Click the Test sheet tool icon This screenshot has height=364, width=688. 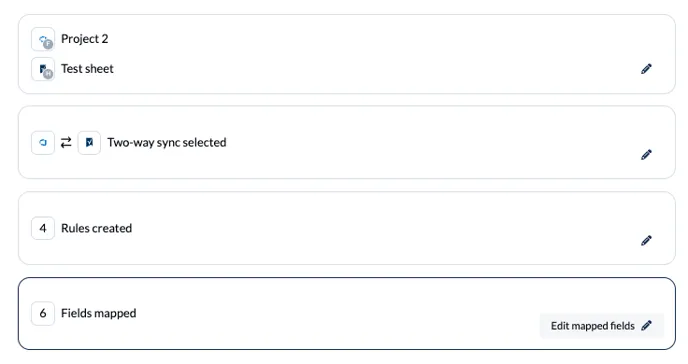[x=43, y=69]
